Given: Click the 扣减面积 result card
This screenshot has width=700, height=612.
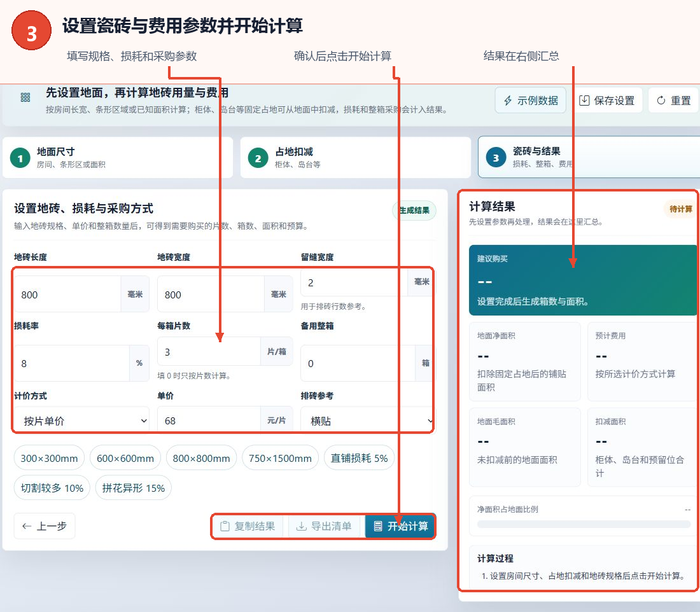Looking at the screenshot, I should [643, 447].
